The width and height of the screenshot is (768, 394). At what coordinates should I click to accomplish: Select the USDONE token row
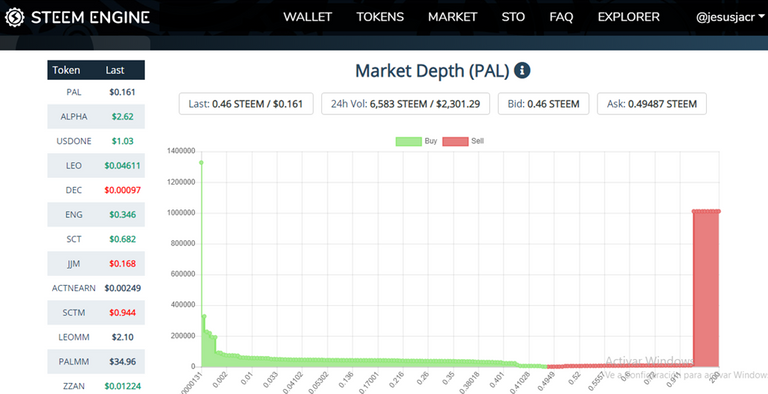[96, 141]
